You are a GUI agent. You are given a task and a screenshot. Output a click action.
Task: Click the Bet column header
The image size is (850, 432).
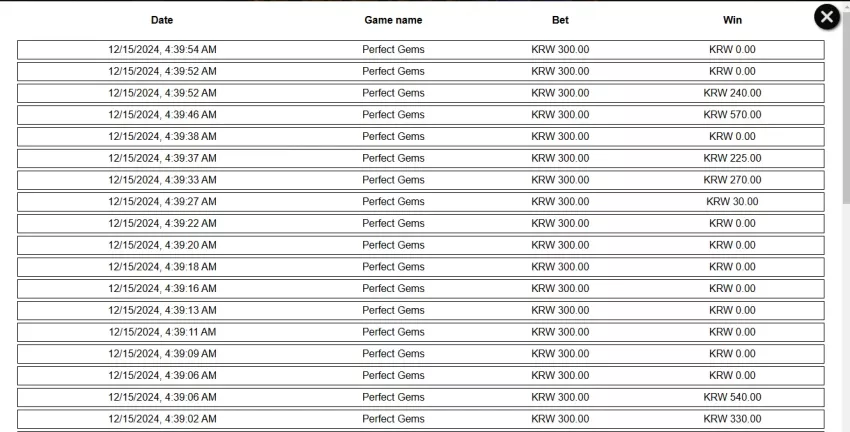(560, 20)
